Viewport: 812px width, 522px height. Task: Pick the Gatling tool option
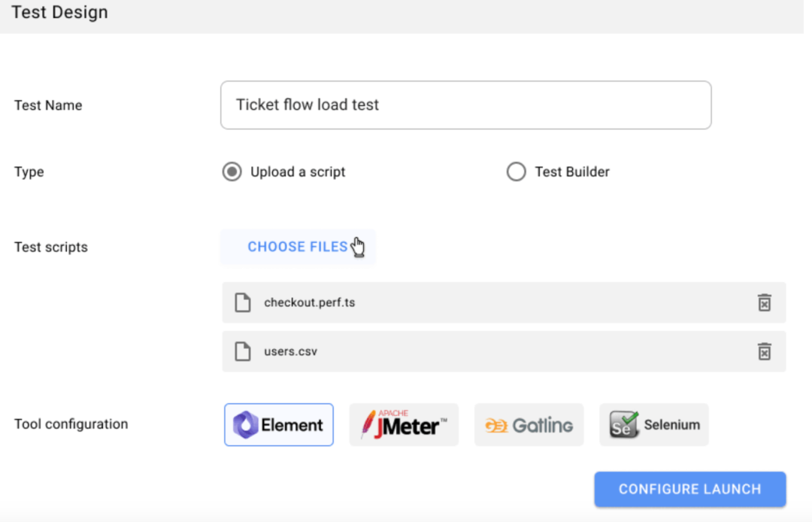(x=529, y=425)
